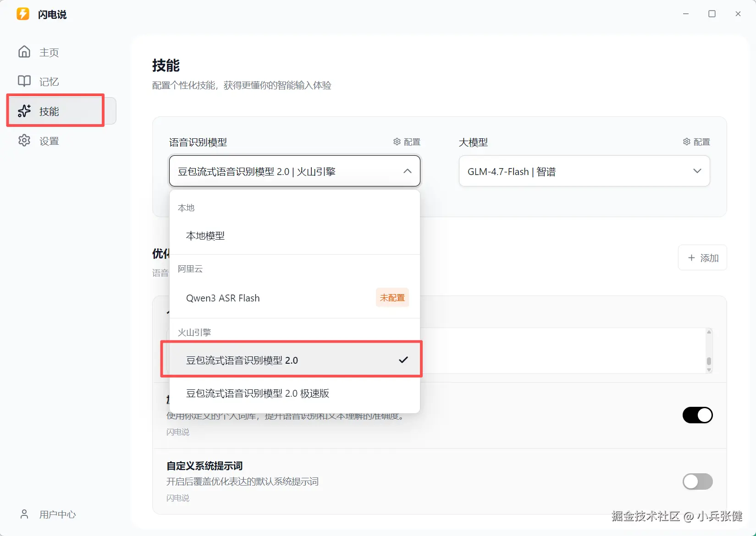This screenshot has width=756, height=536.
Task: Click the text area scroll down arrow
Action: (x=709, y=370)
